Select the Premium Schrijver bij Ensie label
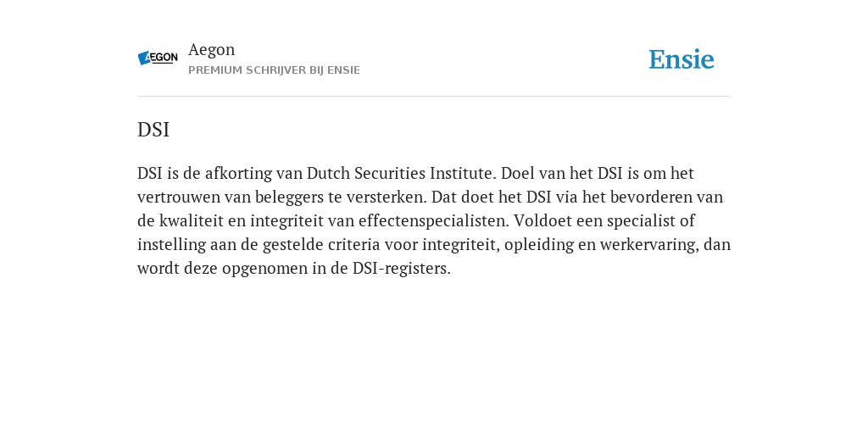The image size is (868, 434). coord(274,70)
